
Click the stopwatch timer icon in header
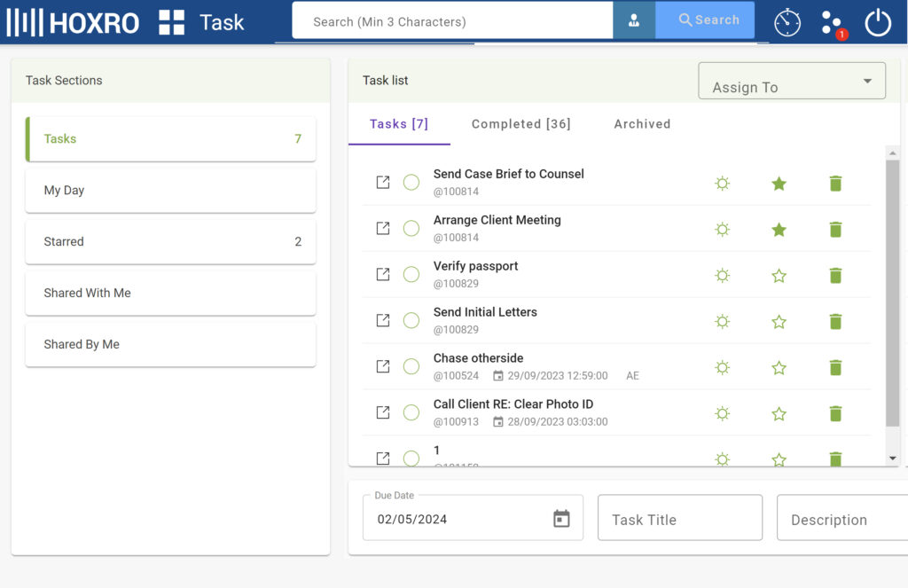coord(787,22)
